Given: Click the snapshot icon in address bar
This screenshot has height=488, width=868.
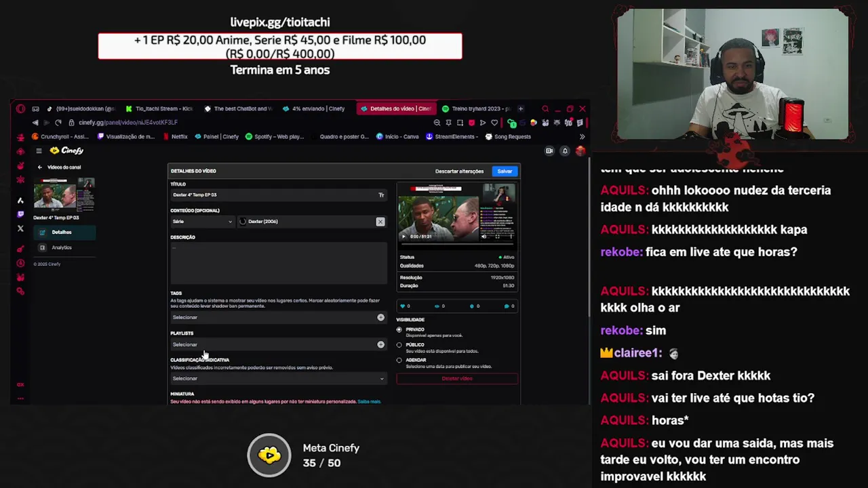Looking at the screenshot, I should pyautogui.click(x=460, y=123).
